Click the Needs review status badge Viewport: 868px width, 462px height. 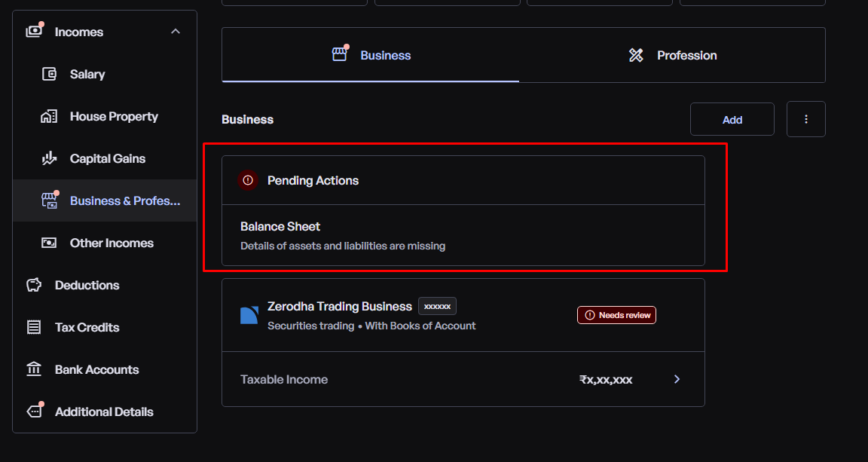pyautogui.click(x=616, y=315)
